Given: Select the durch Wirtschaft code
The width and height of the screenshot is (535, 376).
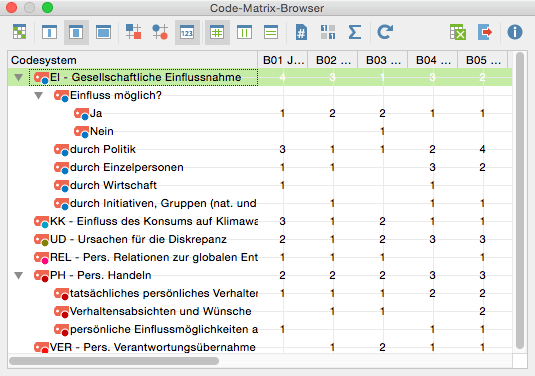Looking at the screenshot, I should (113, 186).
